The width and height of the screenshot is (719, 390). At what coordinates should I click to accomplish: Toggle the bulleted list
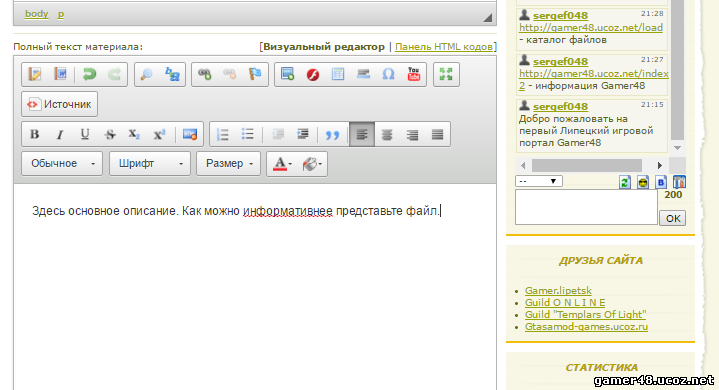pos(248,134)
